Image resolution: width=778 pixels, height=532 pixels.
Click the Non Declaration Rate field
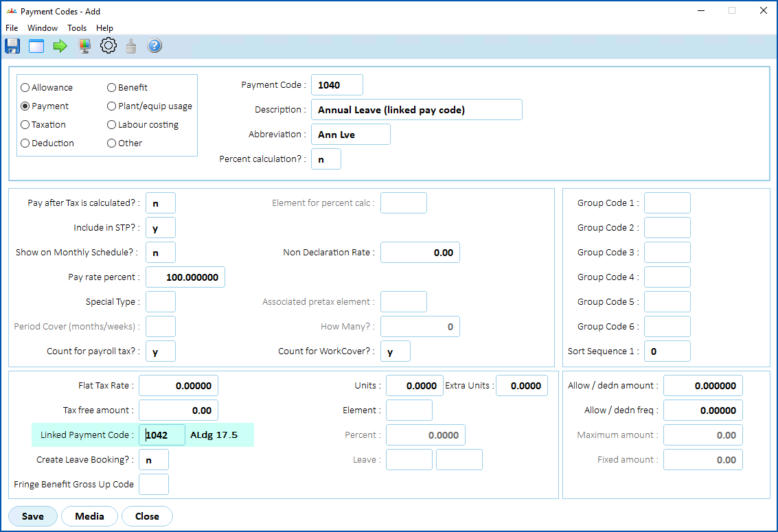420,253
